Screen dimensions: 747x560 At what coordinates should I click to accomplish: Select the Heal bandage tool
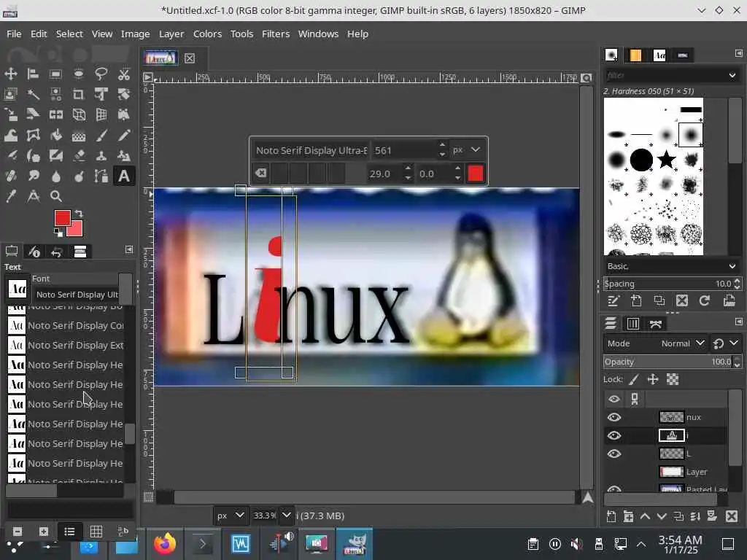(x=10, y=176)
